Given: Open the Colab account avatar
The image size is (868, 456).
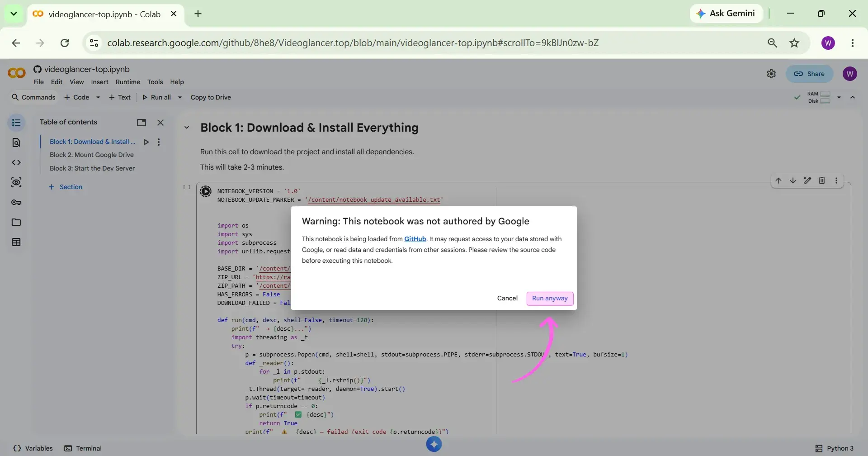Looking at the screenshot, I should (850, 74).
